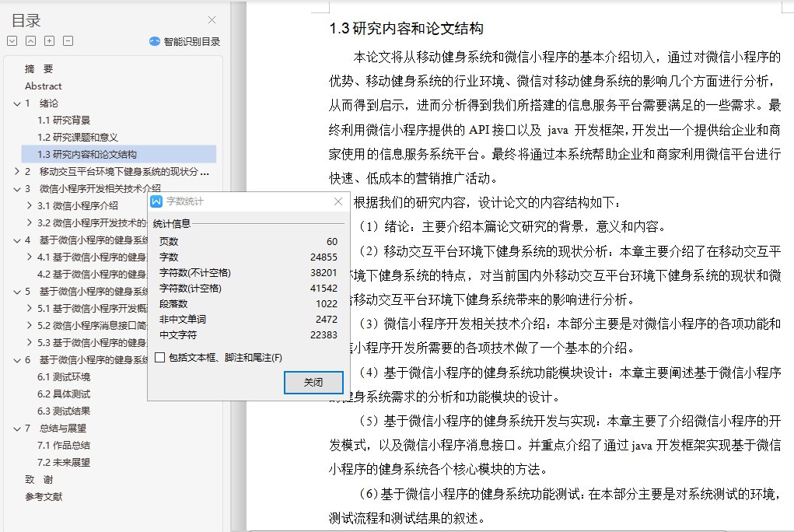The image size is (794, 532).
Task: Jump to 6.2 具体测试 heading
Action: [64, 394]
